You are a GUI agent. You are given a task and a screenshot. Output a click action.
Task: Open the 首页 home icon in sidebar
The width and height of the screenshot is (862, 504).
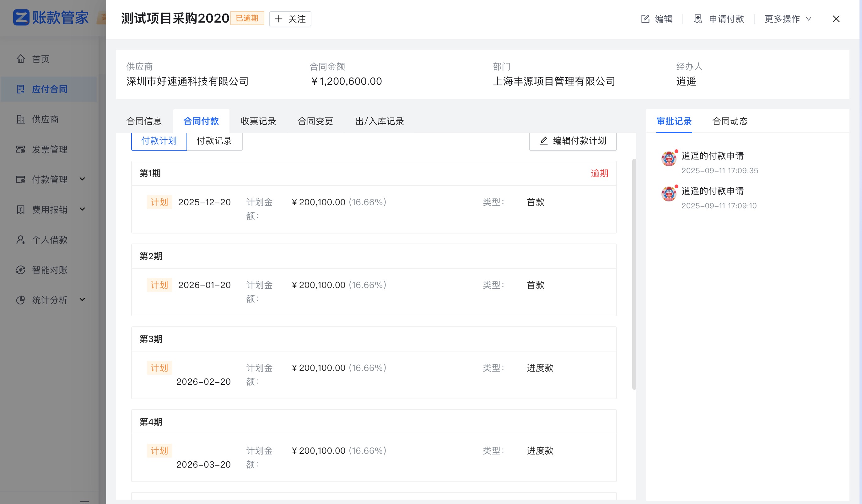coord(20,59)
